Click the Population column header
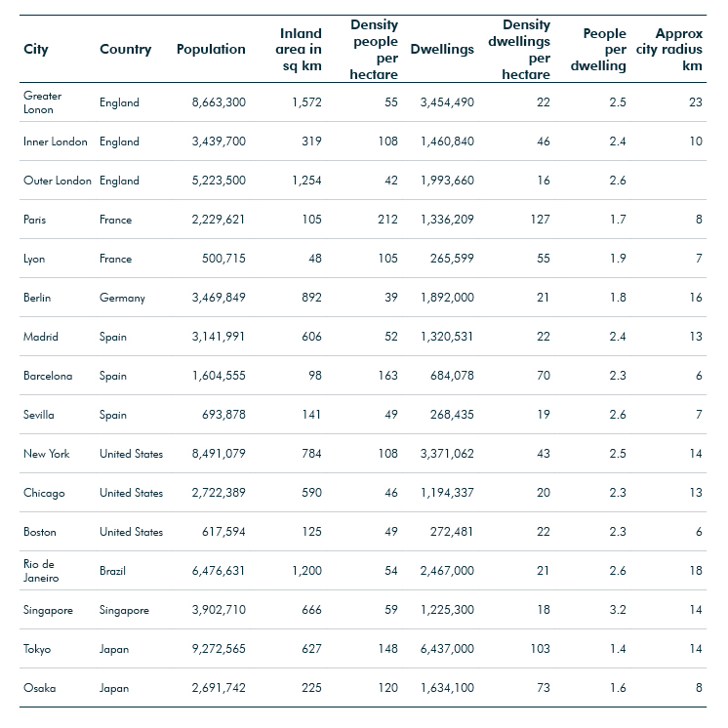 tap(211, 49)
